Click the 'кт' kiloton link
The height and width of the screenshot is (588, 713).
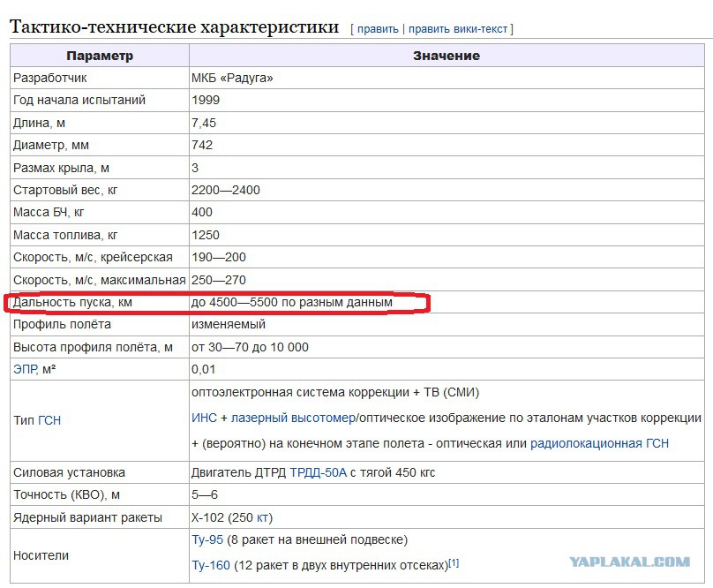(262, 517)
